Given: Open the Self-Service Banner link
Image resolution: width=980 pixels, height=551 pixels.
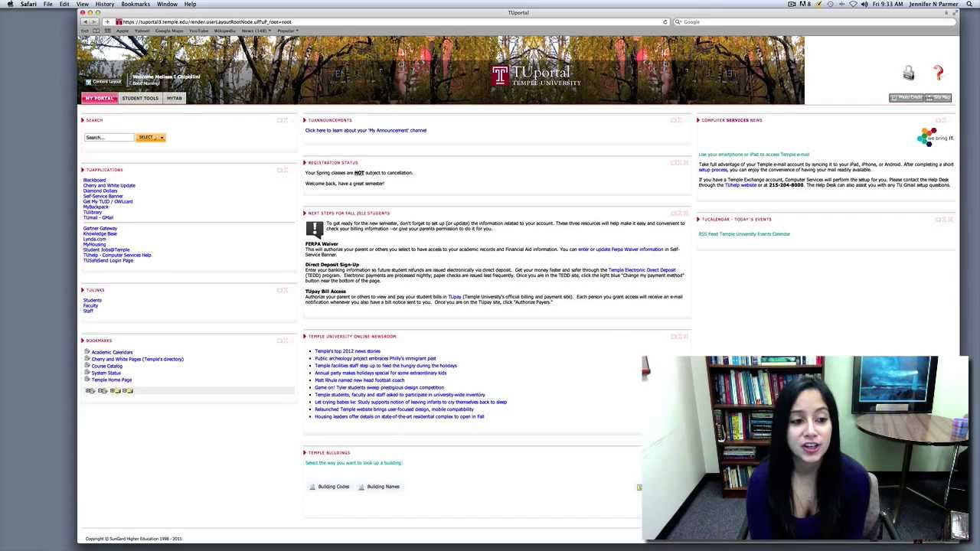Looking at the screenshot, I should tap(103, 197).
